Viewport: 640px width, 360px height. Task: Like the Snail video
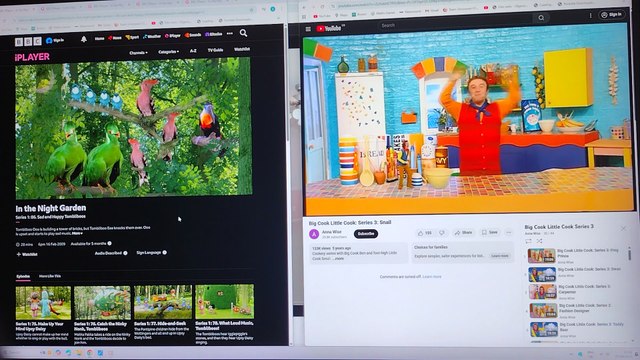424,233
